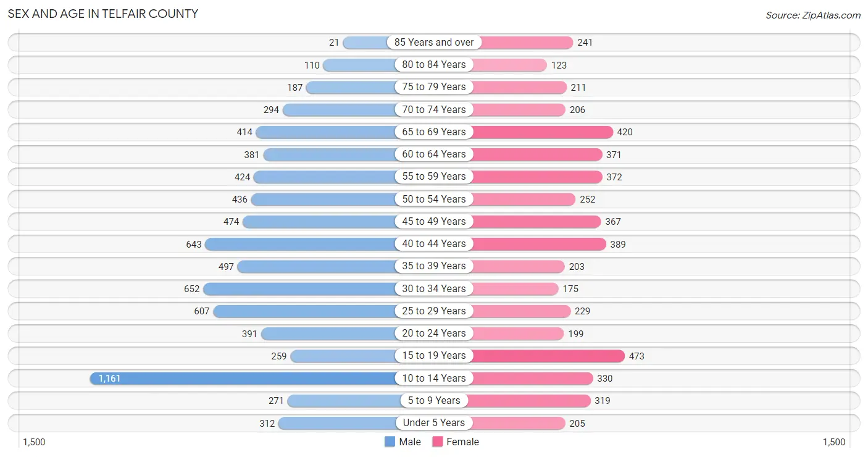Open the ZipAtlas.com source link

(813, 15)
